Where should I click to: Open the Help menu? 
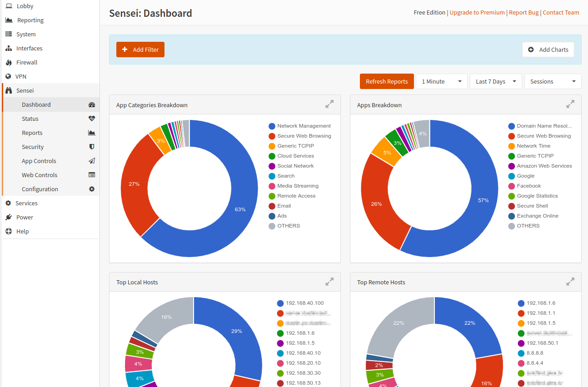50,231
